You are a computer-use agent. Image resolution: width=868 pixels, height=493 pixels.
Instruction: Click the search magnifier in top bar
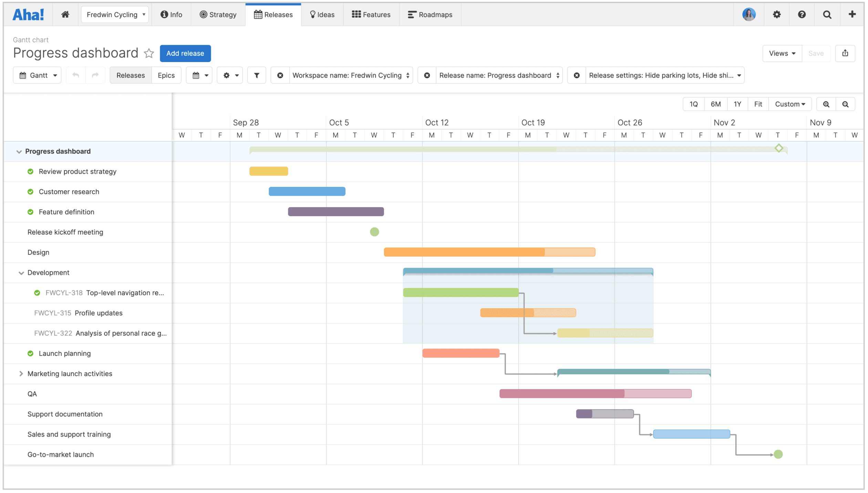[x=827, y=14]
